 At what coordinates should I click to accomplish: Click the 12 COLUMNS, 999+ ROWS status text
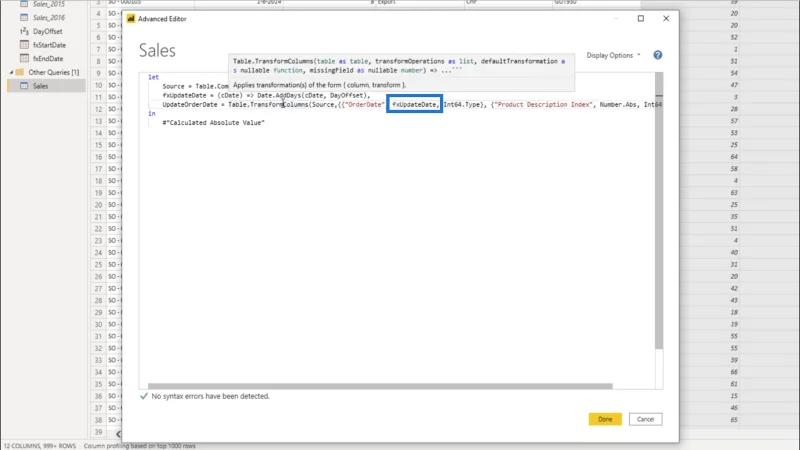click(x=39, y=446)
